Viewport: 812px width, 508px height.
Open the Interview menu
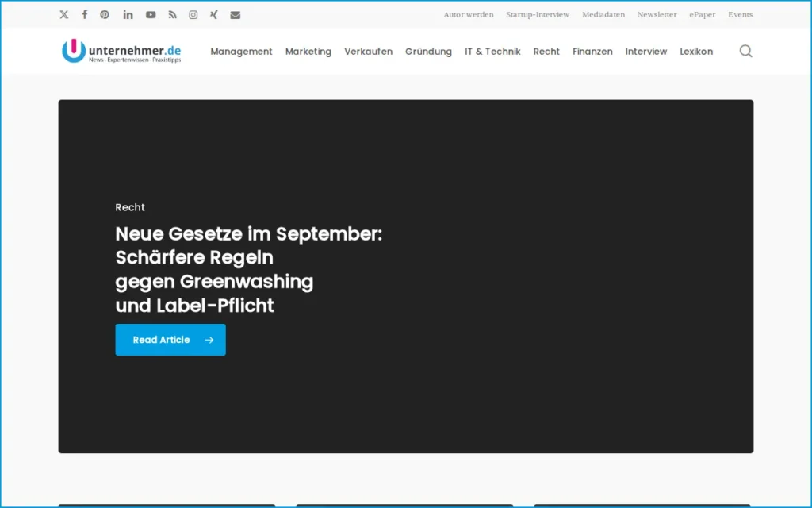coord(645,52)
